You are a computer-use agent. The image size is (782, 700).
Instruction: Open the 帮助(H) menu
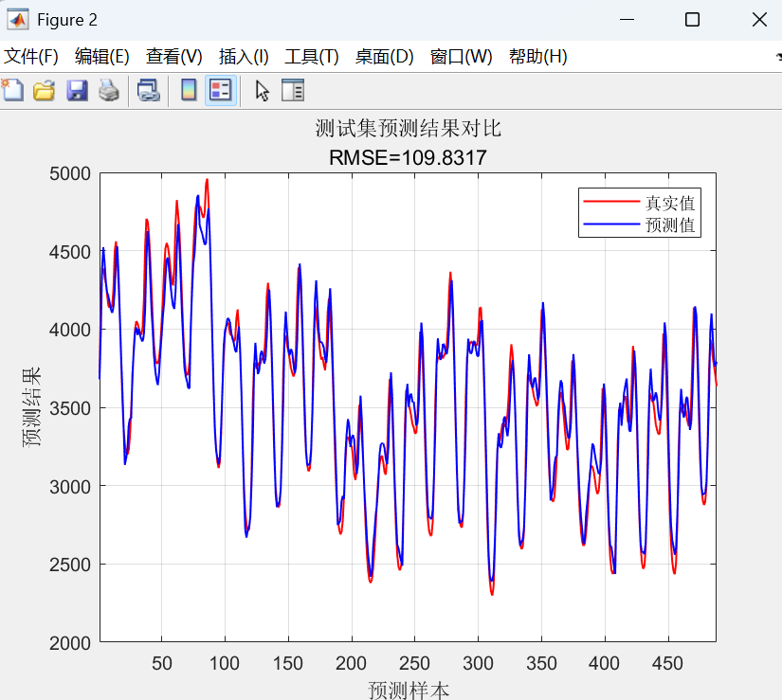point(538,56)
